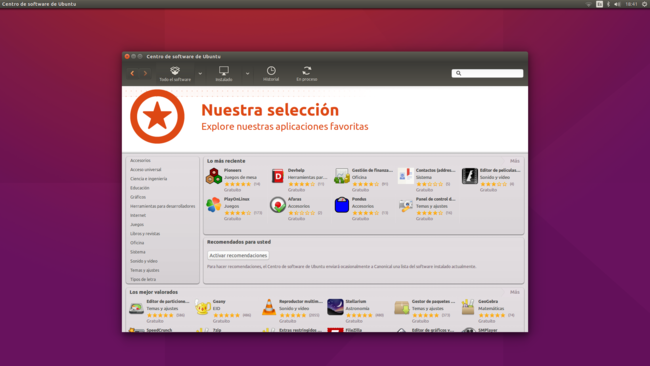650x366 pixels.
Task: Open the Editor de películas icon
Action: click(x=470, y=176)
